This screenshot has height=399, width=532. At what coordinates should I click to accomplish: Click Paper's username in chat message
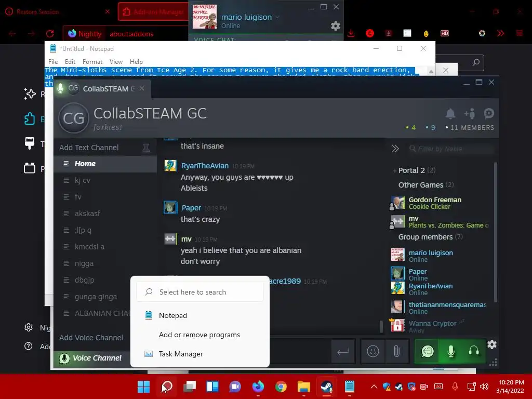[x=191, y=208]
